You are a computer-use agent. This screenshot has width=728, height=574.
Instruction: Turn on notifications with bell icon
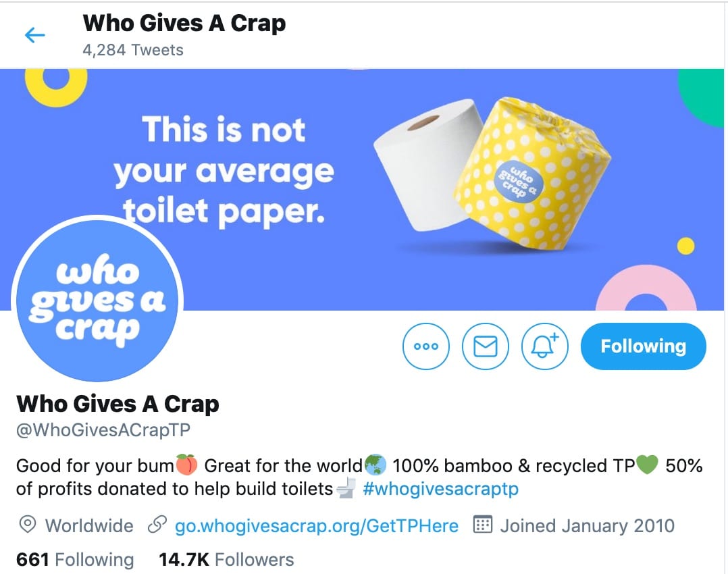point(544,346)
